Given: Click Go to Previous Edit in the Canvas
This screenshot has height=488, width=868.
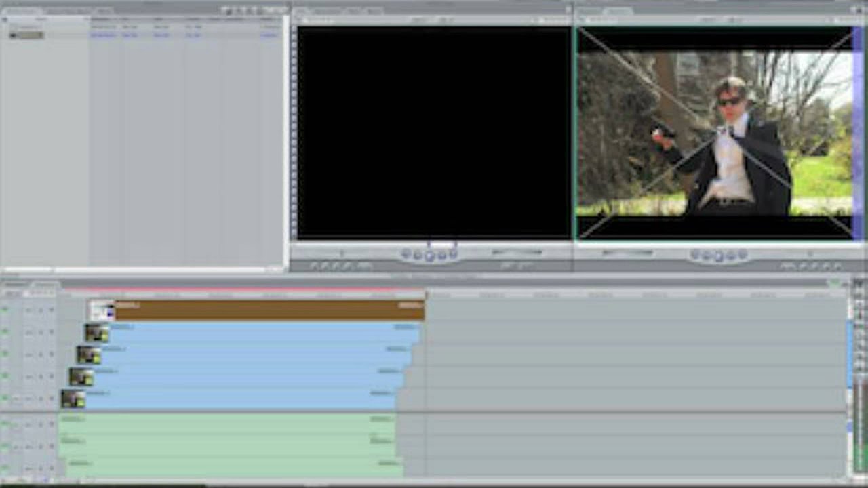Looking at the screenshot, I should 695,255.
